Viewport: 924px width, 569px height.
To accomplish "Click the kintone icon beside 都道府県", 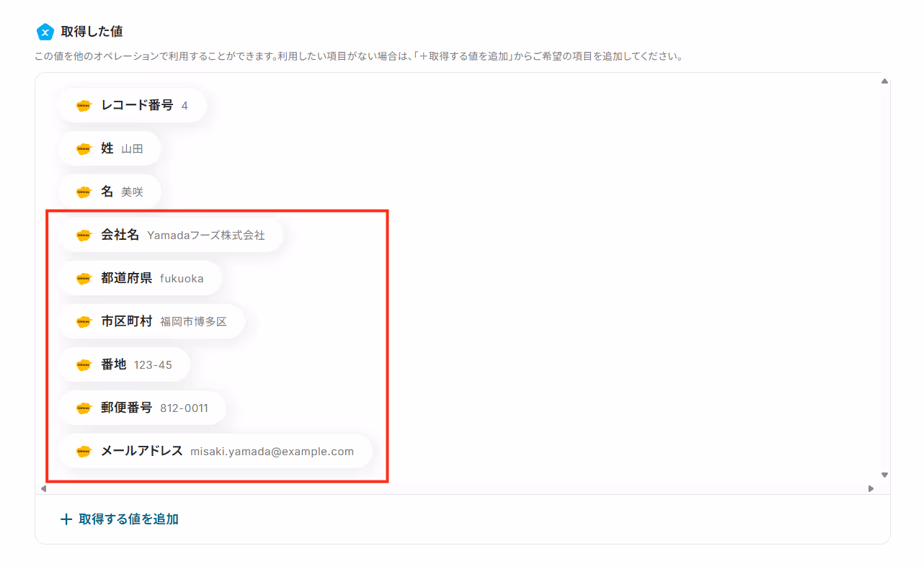I will 84,279.
